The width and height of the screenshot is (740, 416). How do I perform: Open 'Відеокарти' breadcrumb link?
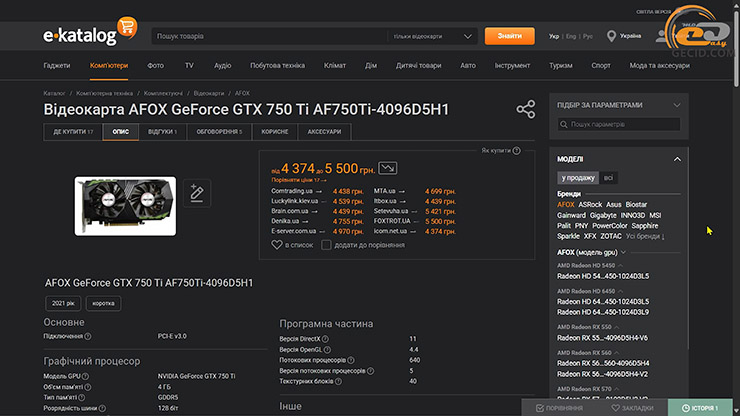[209, 93]
